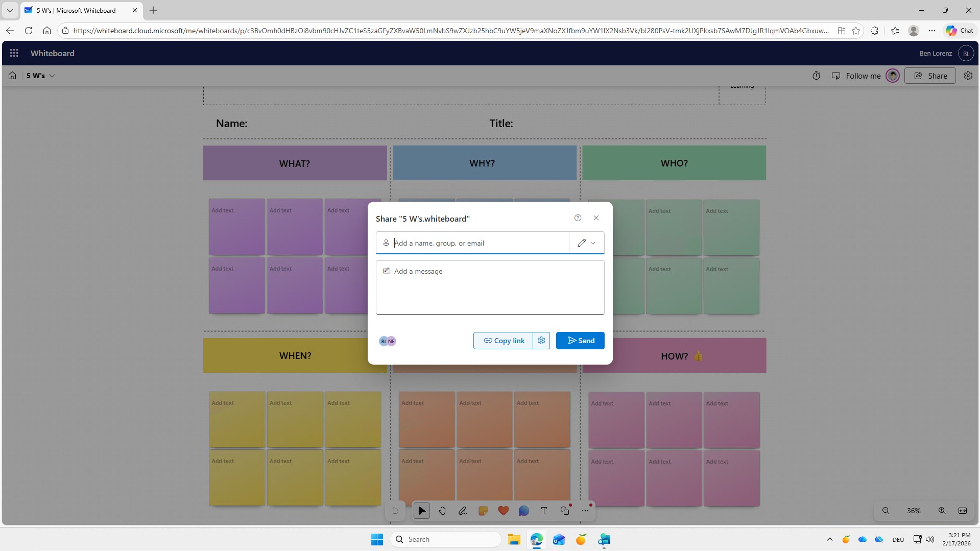This screenshot has height=551, width=980.
Task: Toggle fit to screen view
Action: [963, 511]
